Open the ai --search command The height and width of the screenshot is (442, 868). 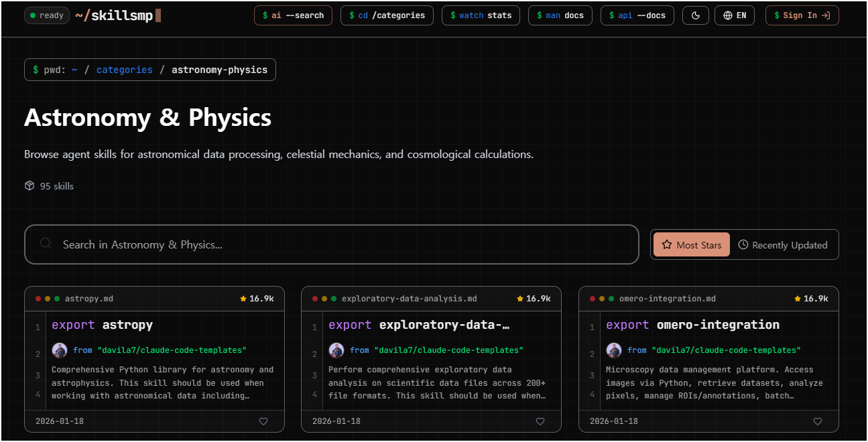293,15
